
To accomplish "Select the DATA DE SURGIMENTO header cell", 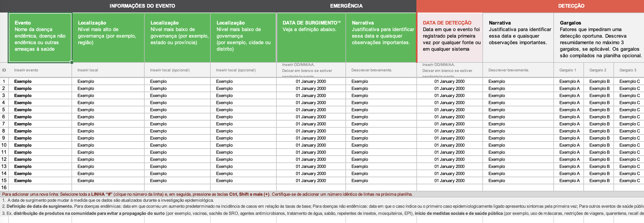I will tap(311, 38).
